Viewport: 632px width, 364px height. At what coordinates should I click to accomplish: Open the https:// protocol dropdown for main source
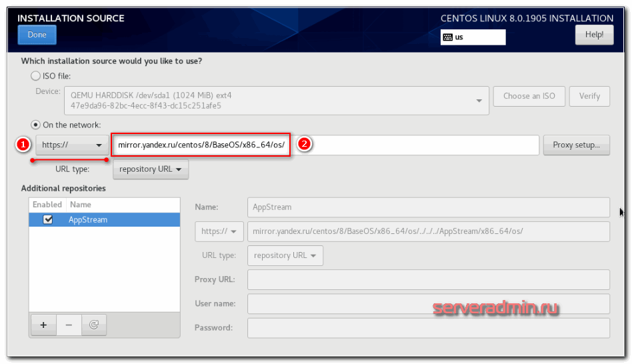[x=72, y=145]
